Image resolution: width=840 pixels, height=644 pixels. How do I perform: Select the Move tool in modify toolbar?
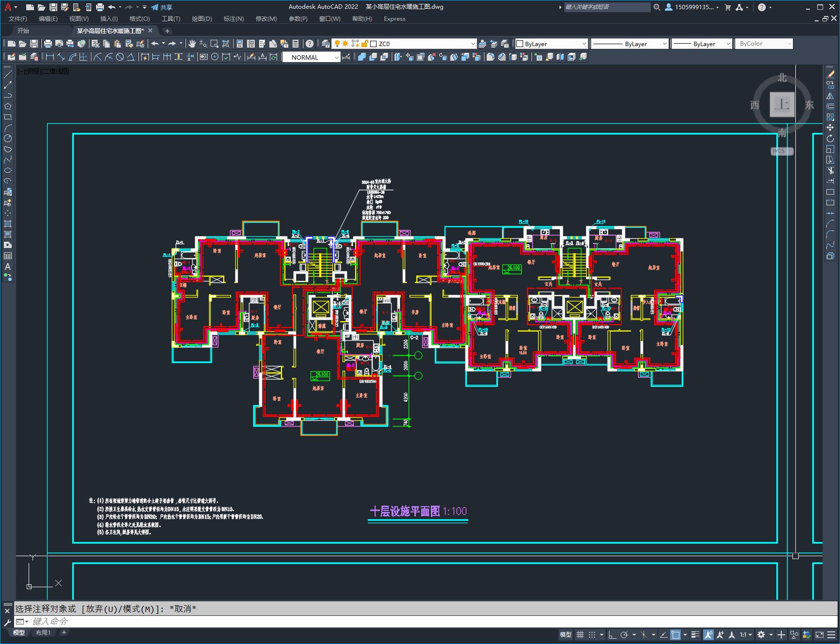click(x=830, y=128)
